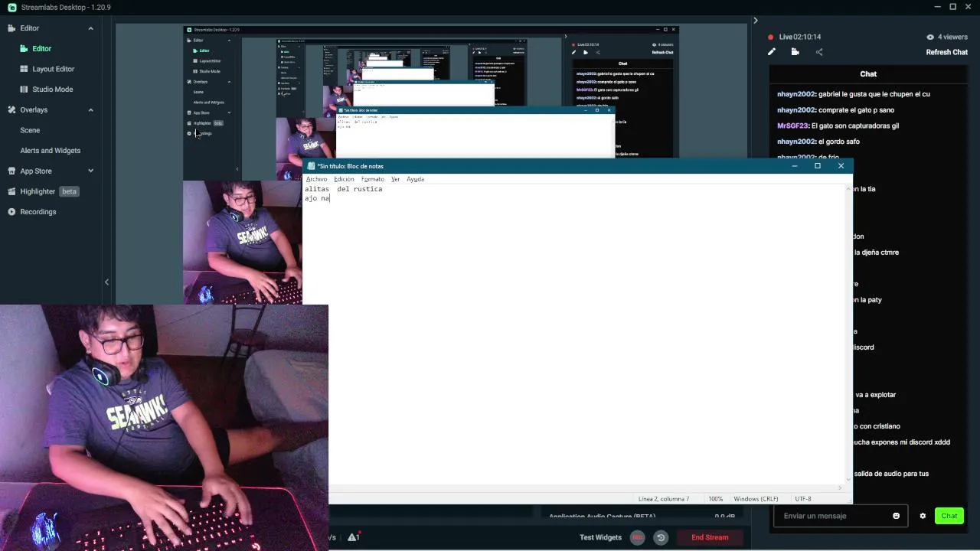Open Formato menu in Notepad

[372, 179]
